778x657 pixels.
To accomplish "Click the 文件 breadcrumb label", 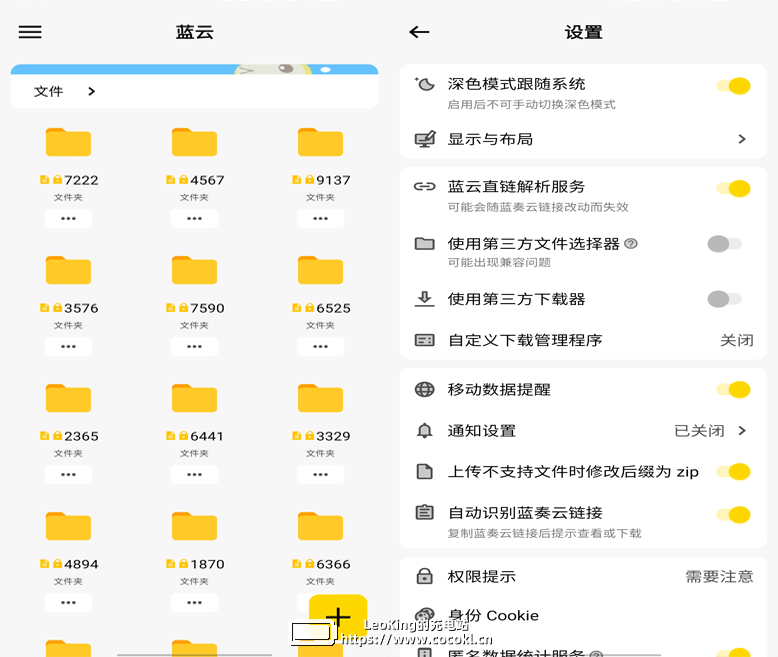I will (49, 91).
